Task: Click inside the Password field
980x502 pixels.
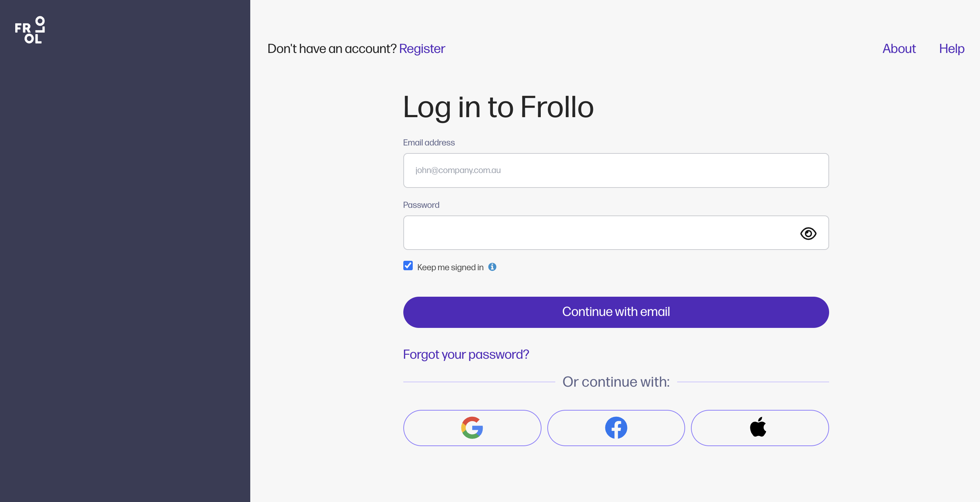Action: [x=597, y=233]
